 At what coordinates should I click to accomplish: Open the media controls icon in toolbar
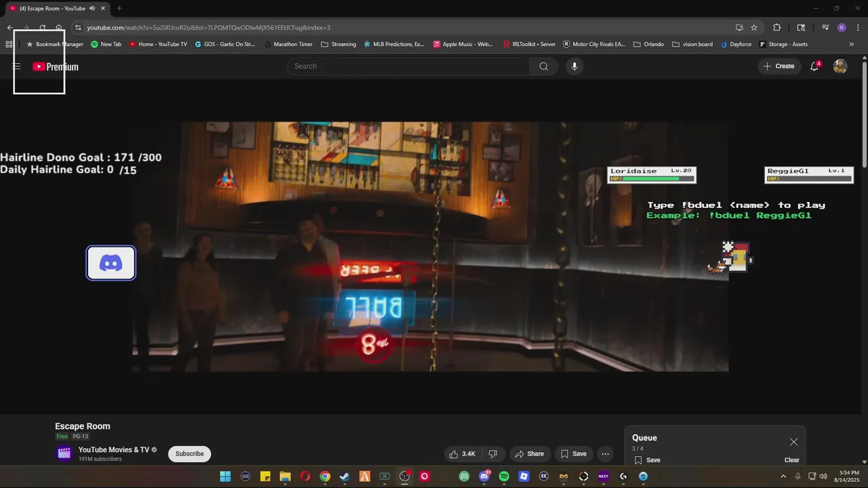coord(825,28)
